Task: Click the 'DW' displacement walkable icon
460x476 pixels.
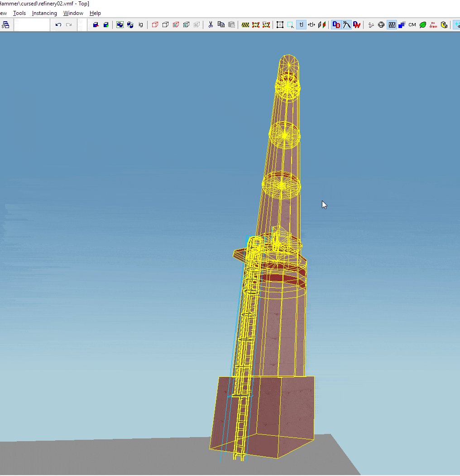Action: click(357, 24)
